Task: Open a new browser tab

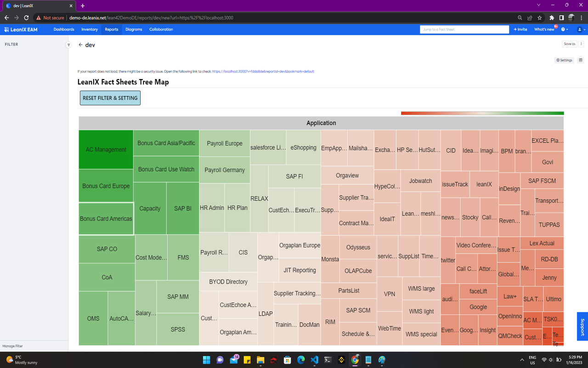Action: [x=83, y=6]
